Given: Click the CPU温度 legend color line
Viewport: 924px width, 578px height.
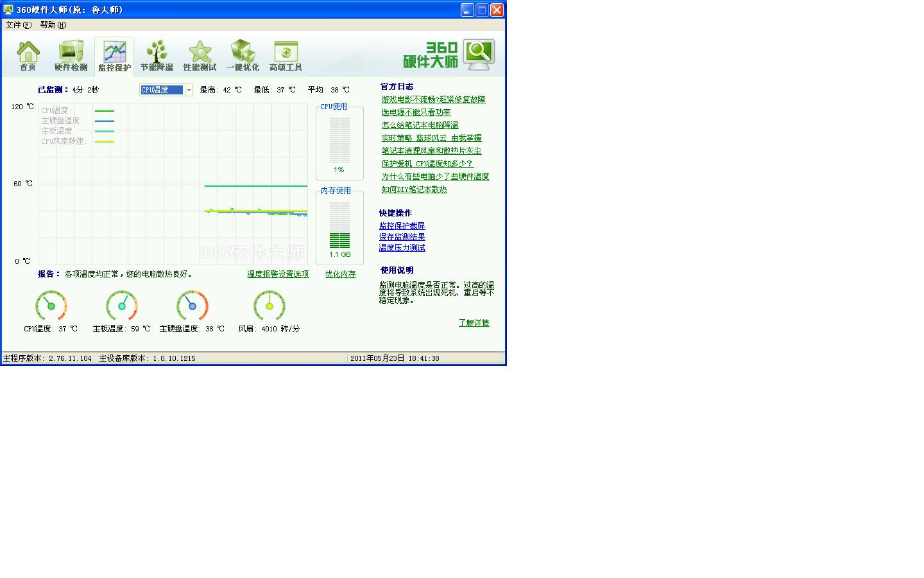Looking at the screenshot, I should pyautogui.click(x=105, y=111).
